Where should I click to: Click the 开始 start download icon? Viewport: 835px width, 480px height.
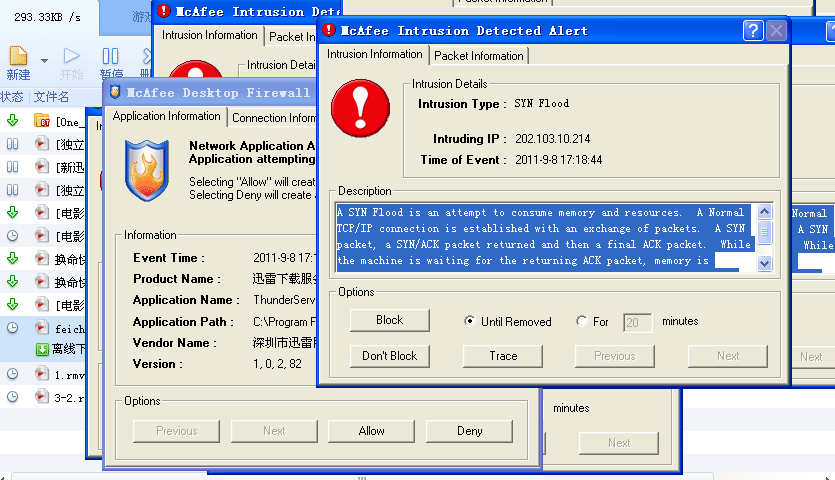point(71,56)
